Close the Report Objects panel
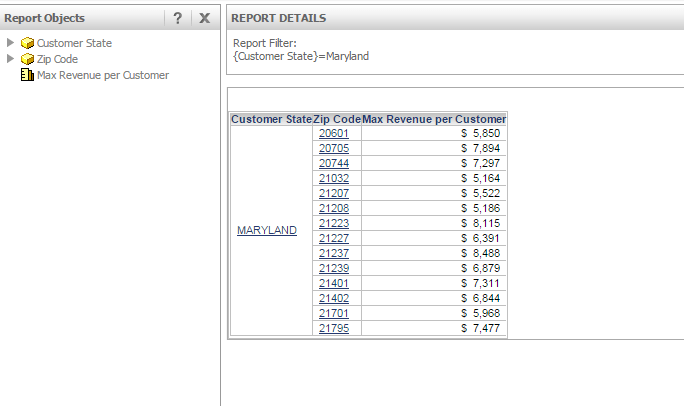Image resolution: width=684 pixels, height=406 pixels. pyautogui.click(x=205, y=18)
